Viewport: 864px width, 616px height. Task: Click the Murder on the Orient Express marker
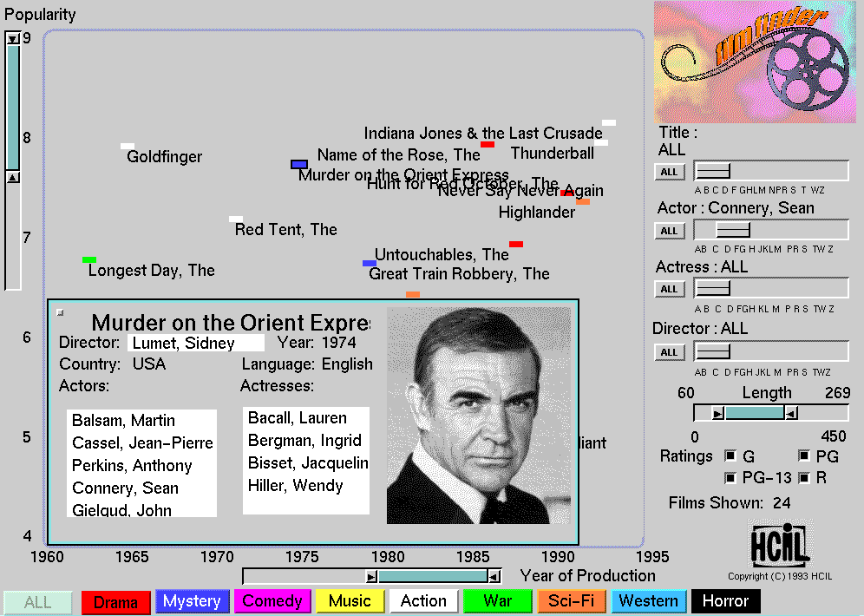click(x=299, y=164)
